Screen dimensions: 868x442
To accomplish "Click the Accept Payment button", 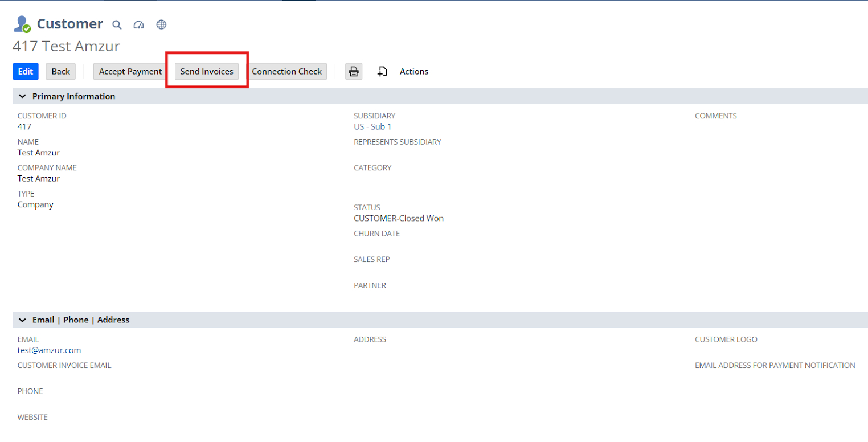I will (130, 72).
